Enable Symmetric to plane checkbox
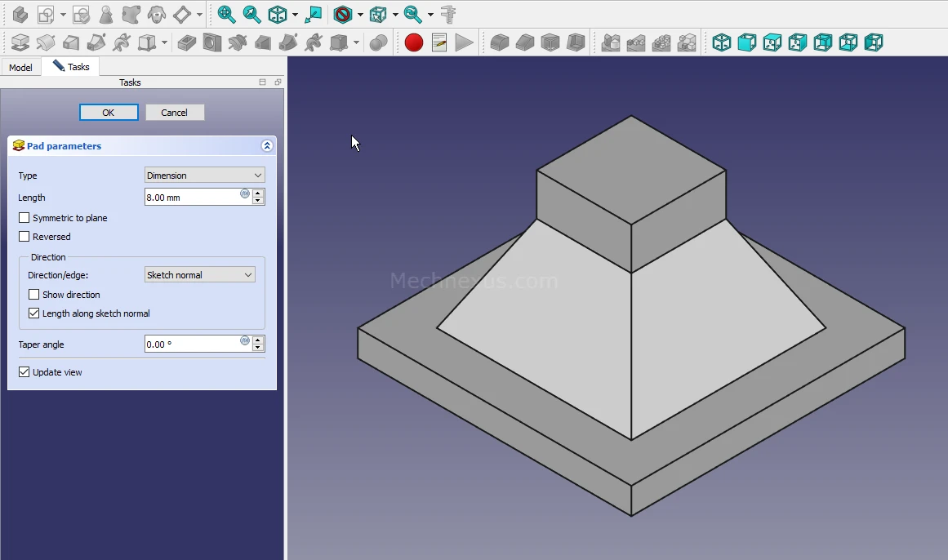Image resolution: width=948 pixels, height=560 pixels. point(24,218)
